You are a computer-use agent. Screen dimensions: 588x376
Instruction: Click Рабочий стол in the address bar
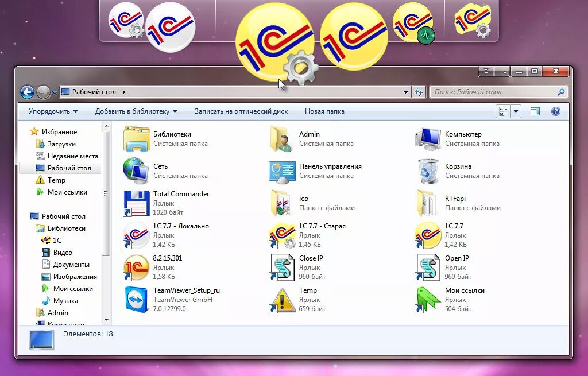(x=94, y=92)
